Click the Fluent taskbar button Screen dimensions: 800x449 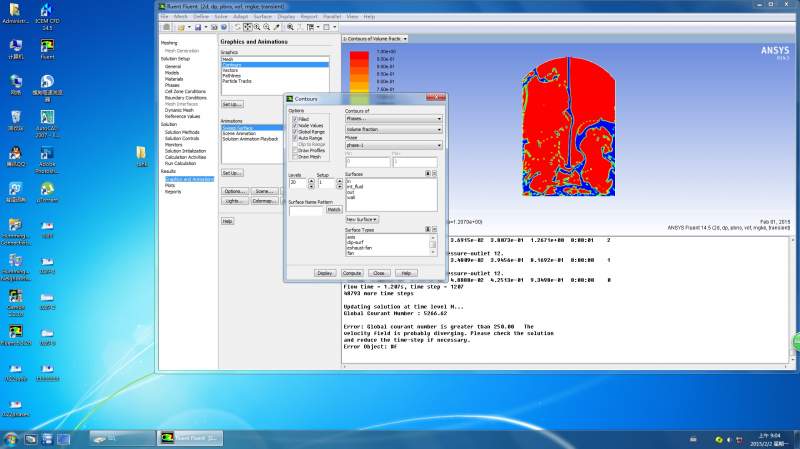(189, 438)
